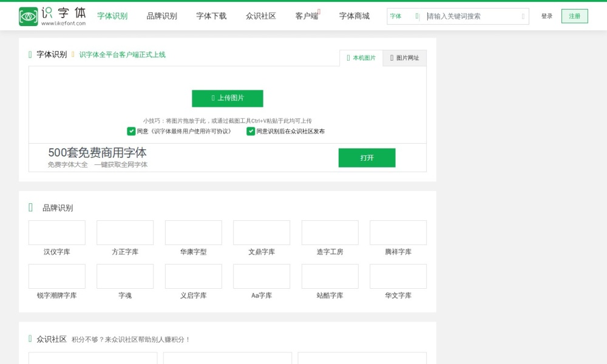Click the green icon beside 品牌识别 heading
This screenshot has height=364, width=607.
[x=30, y=207]
